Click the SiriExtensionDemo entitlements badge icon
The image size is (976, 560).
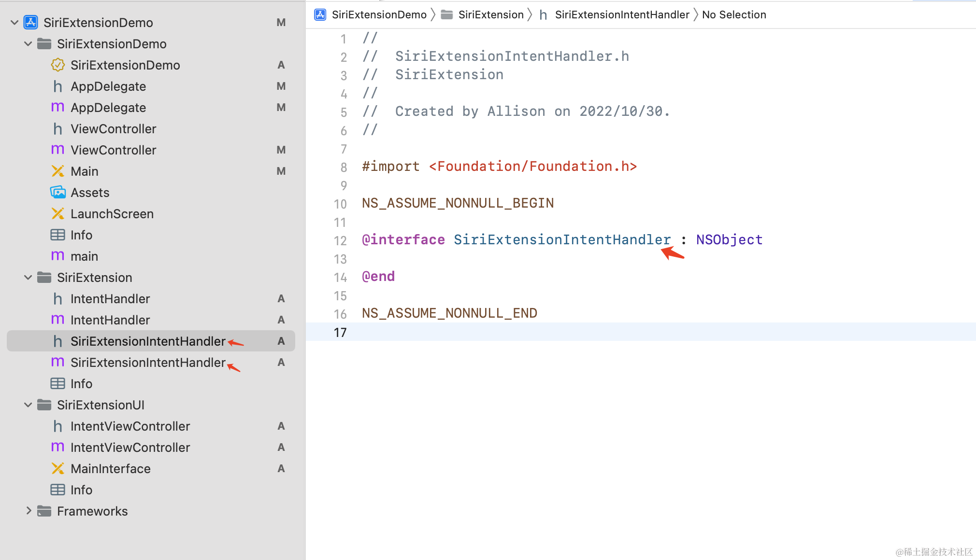(57, 65)
